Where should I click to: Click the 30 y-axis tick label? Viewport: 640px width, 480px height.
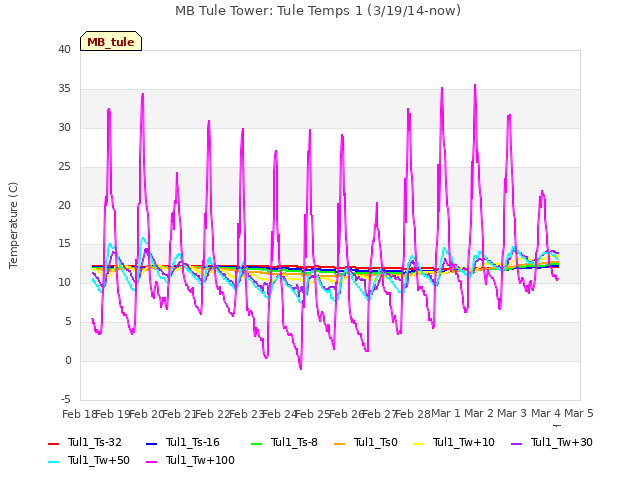tap(64, 127)
